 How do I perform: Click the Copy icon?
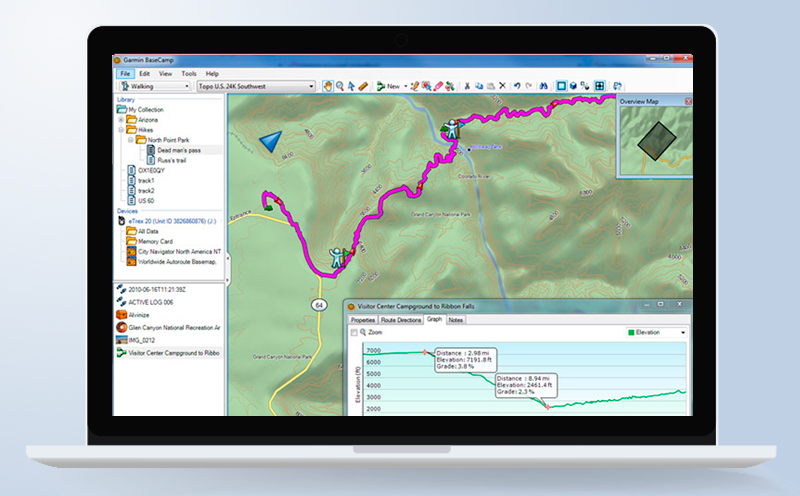tap(479, 86)
